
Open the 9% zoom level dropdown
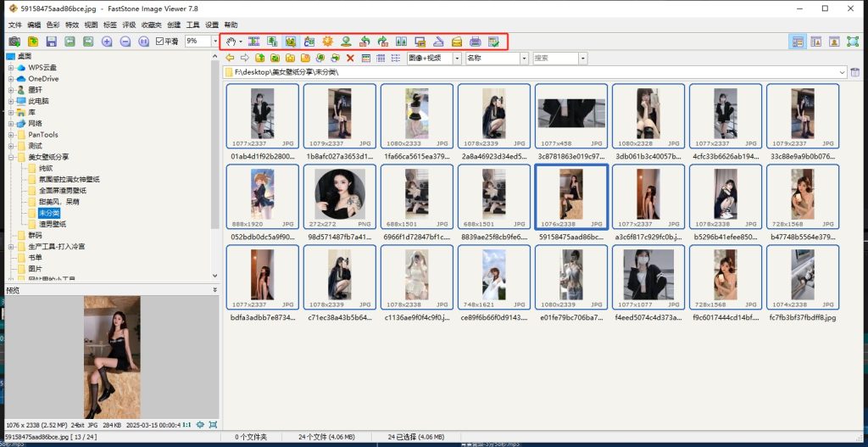pyautogui.click(x=215, y=41)
